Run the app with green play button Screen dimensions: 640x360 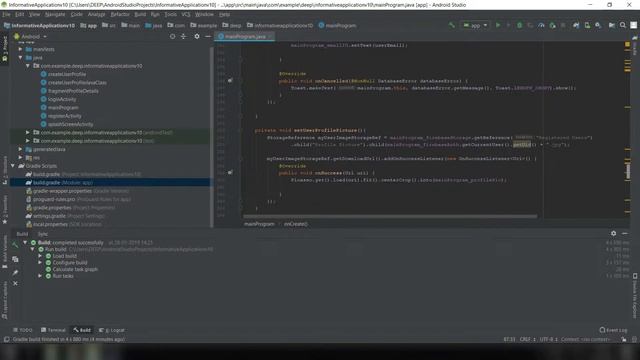click(x=498, y=25)
